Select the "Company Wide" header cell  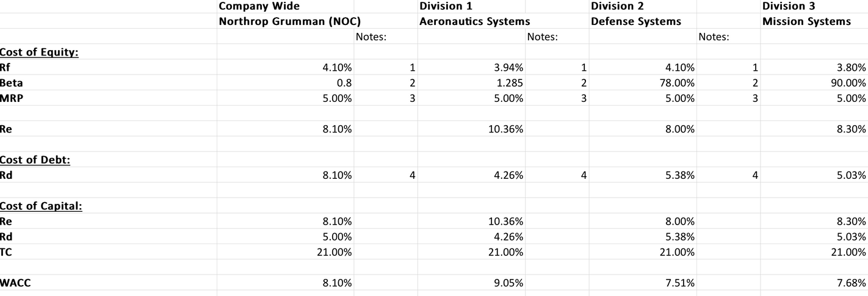point(259,6)
